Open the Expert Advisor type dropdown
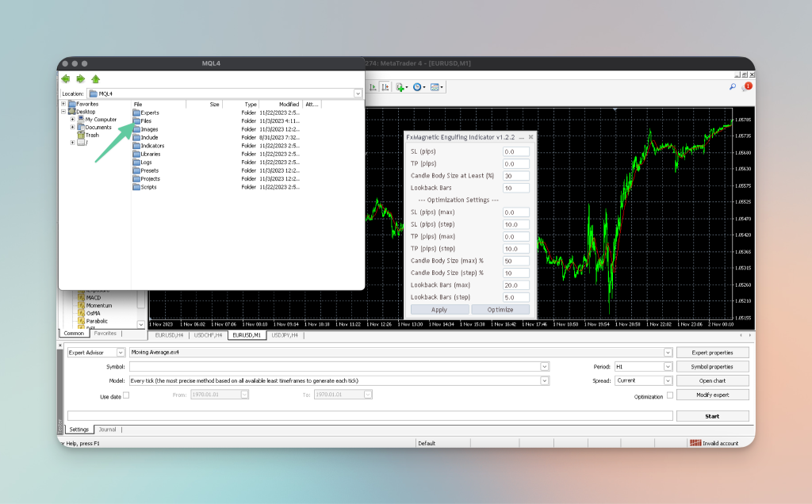The width and height of the screenshot is (812, 504). coord(96,353)
